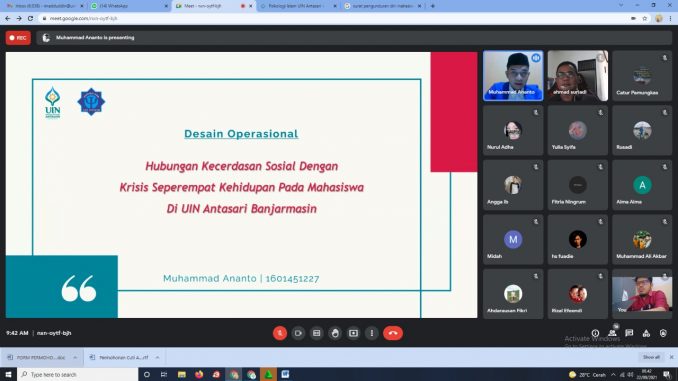Open the meeting details info icon
Viewport: 678px width, 381px height.
595,333
